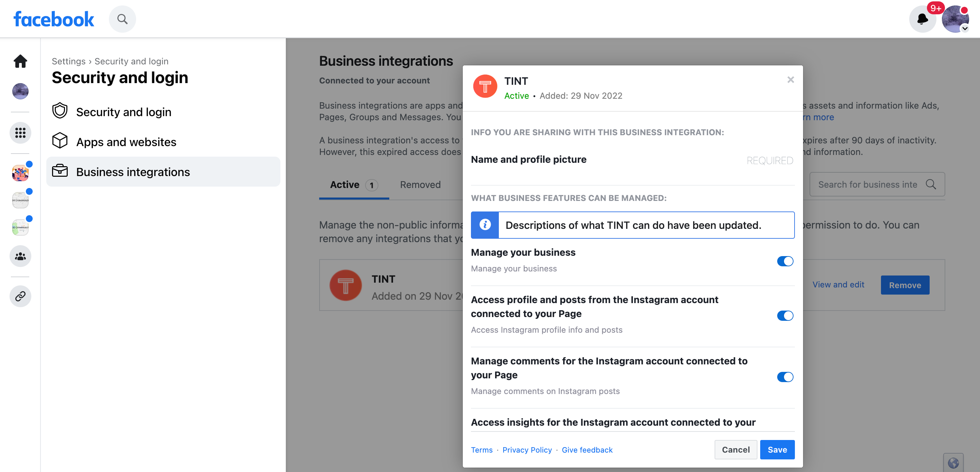Screen dimensions: 980x472
Task: Toggle Manage comments for Instagram account switch
Action: pos(785,377)
